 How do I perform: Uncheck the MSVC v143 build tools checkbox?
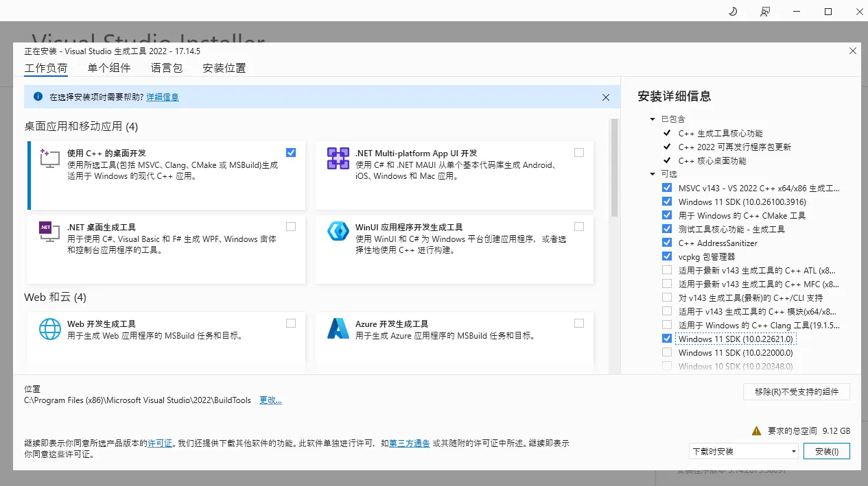(x=667, y=188)
